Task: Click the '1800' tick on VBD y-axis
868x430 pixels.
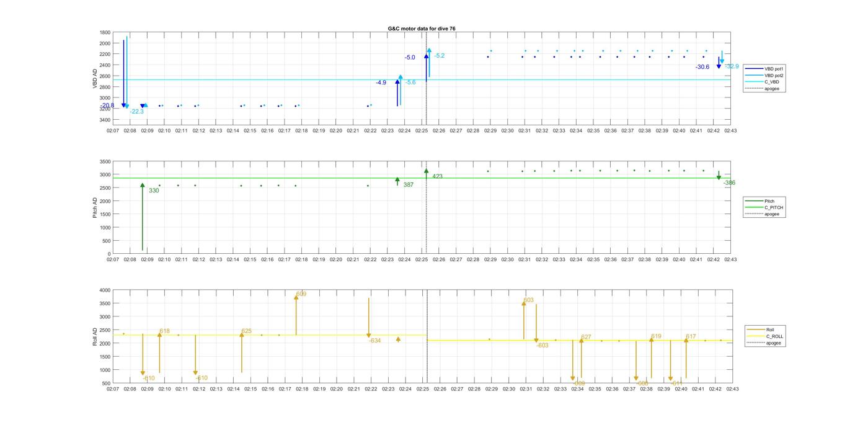Action: pos(105,32)
